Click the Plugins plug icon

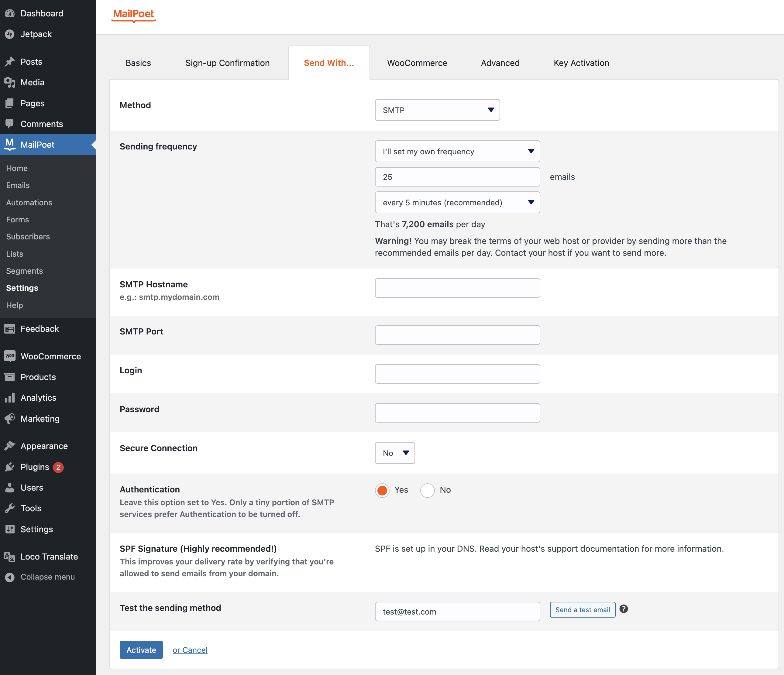click(x=9, y=467)
